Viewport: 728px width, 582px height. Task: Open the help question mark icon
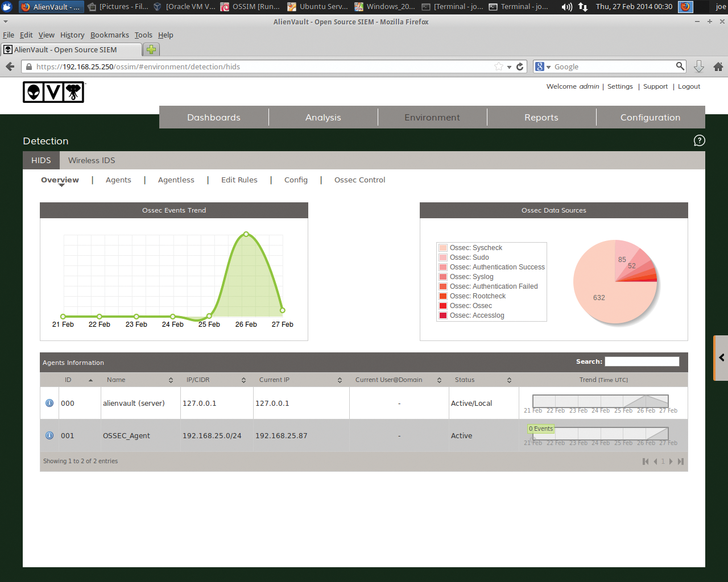coord(700,140)
